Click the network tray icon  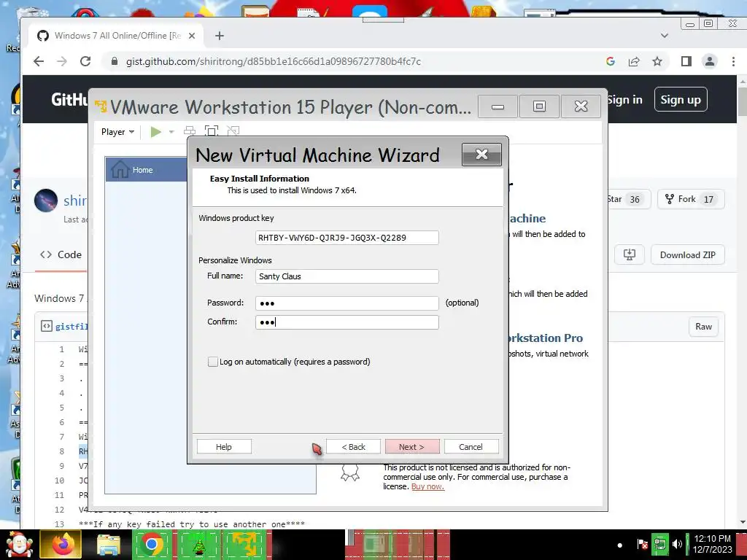point(660,544)
